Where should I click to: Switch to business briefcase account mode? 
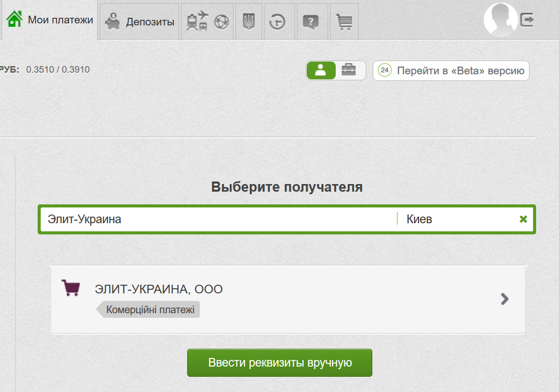[x=349, y=71]
